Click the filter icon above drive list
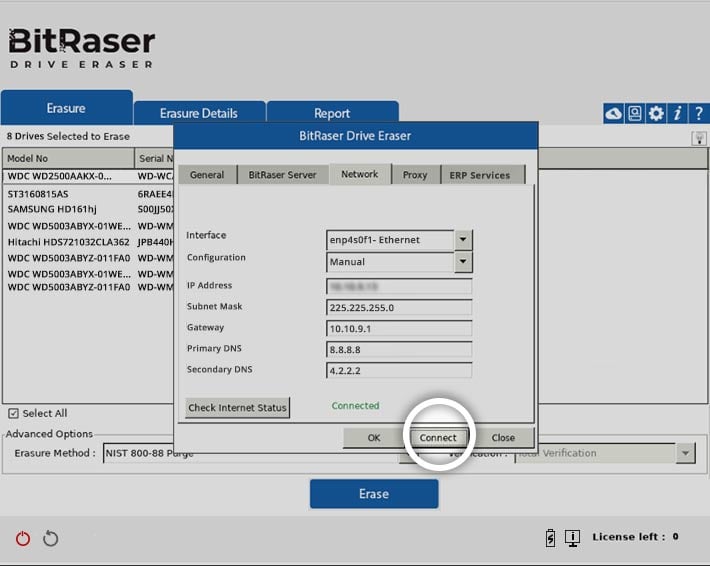 pyautogui.click(x=699, y=138)
